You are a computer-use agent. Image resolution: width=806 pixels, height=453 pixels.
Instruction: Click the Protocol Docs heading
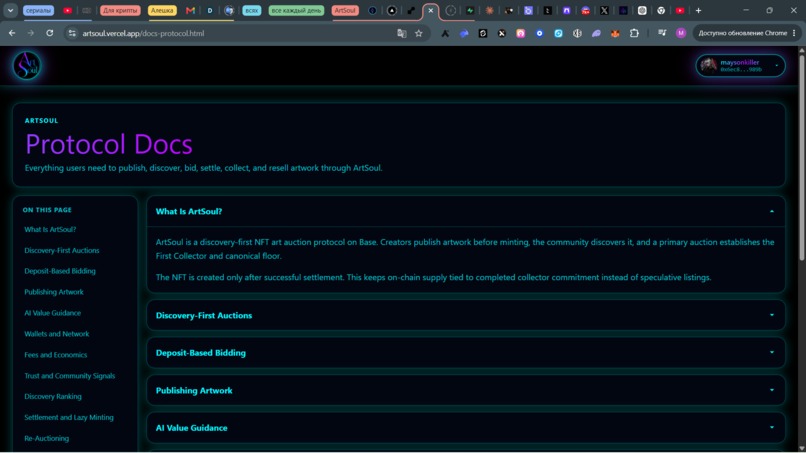click(108, 144)
